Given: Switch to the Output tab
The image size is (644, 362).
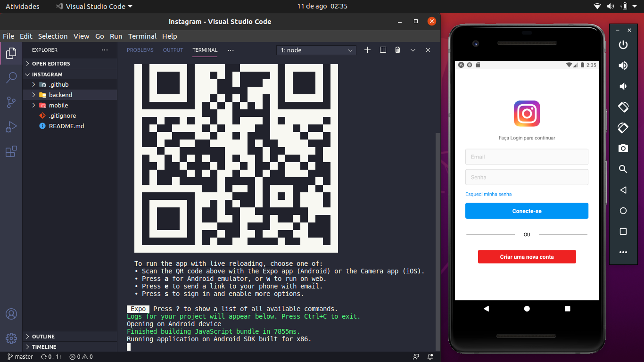Looking at the screenshot, I should pyautogui.click(x=173, y=50).
